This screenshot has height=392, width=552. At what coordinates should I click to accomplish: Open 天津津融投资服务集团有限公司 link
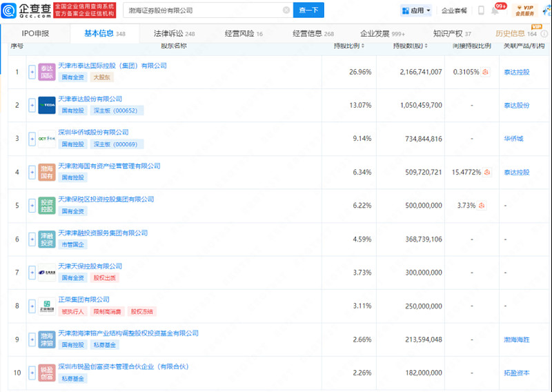tap(103, 233)
